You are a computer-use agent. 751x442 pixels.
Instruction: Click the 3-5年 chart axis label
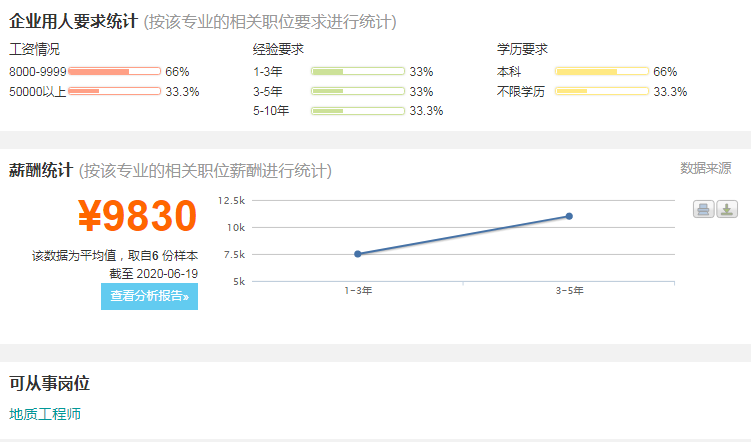569,291
